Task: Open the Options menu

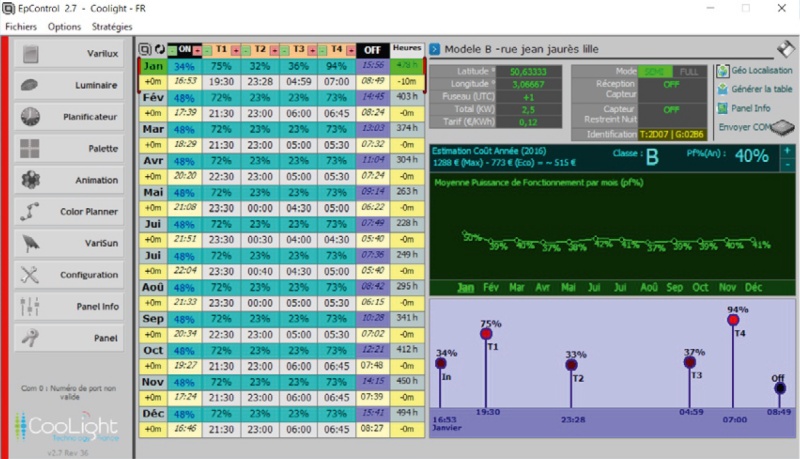Action: [64, 27]
